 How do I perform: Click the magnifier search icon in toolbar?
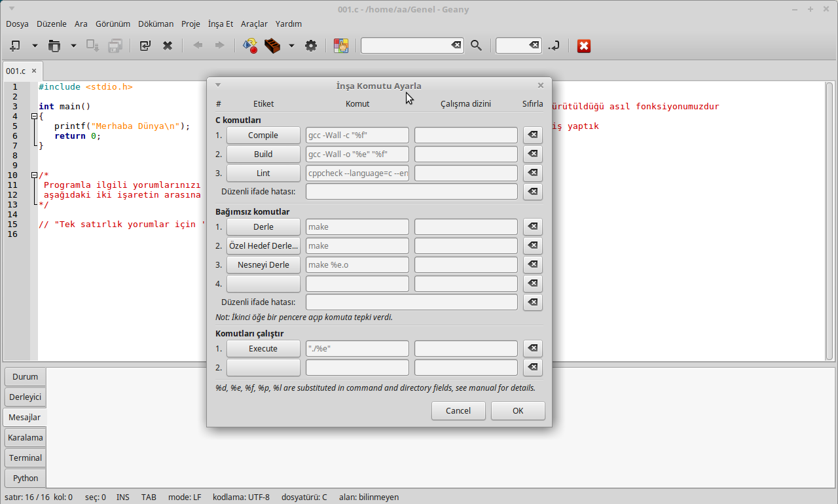[477, 46]
